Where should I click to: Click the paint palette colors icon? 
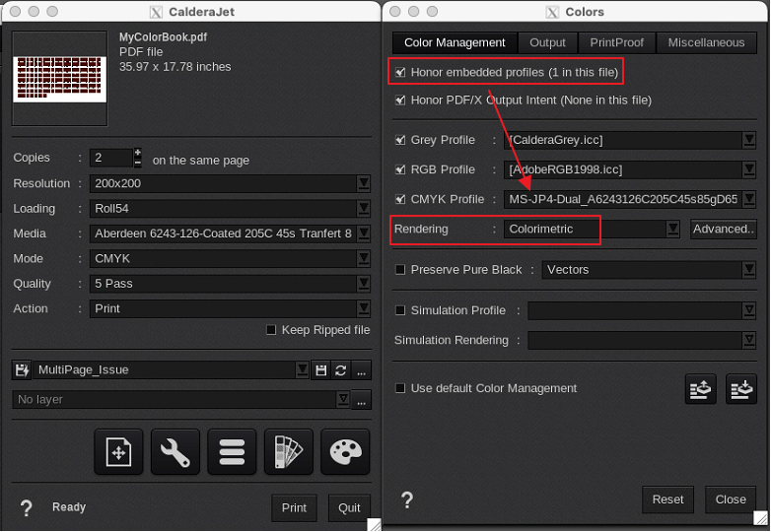345,452
